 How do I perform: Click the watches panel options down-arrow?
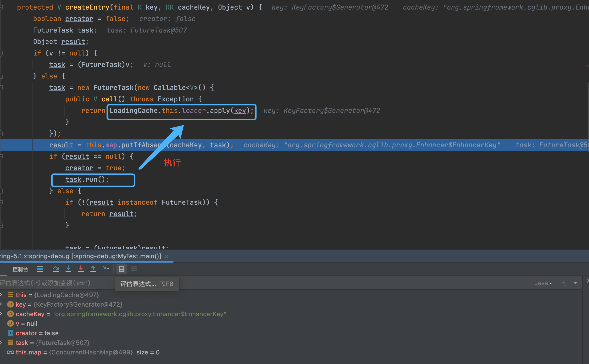click(x=575, y=283)
